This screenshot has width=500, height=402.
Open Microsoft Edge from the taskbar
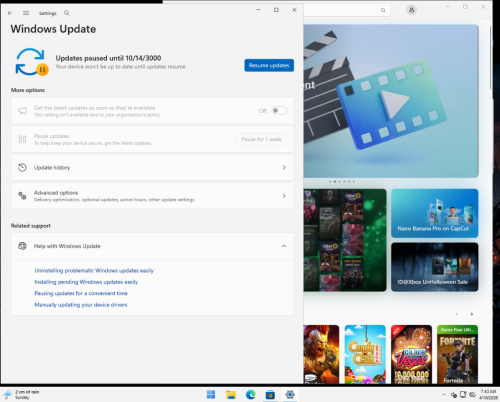[251, 395]
